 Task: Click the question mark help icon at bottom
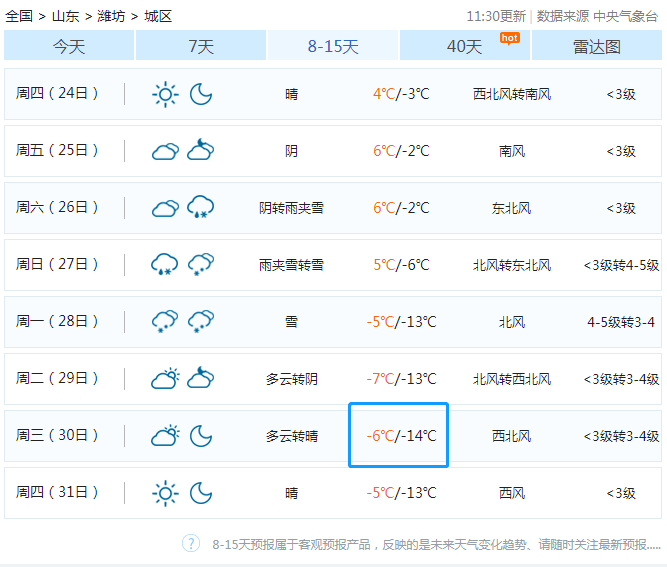[x=191, y=543]
